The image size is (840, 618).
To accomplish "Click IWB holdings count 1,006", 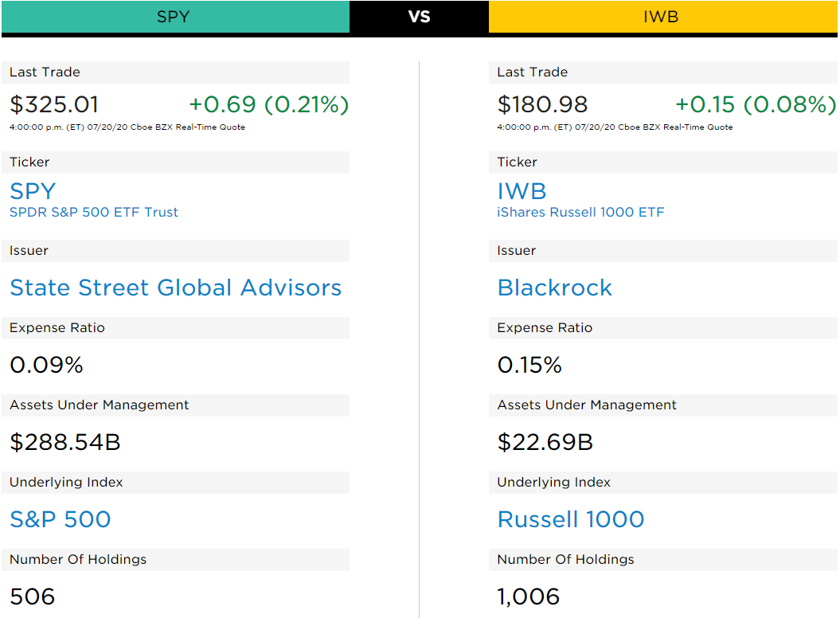I will click(x=528, y=596).
